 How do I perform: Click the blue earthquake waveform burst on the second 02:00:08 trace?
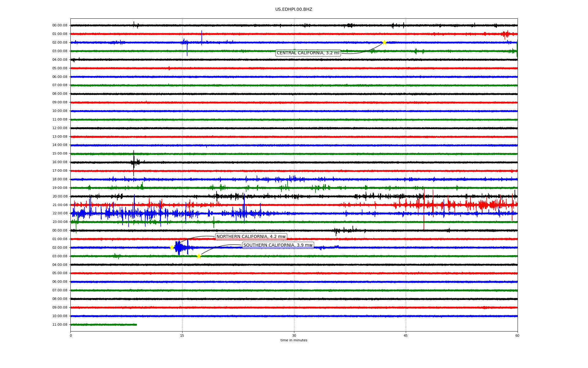coord(179,247)
